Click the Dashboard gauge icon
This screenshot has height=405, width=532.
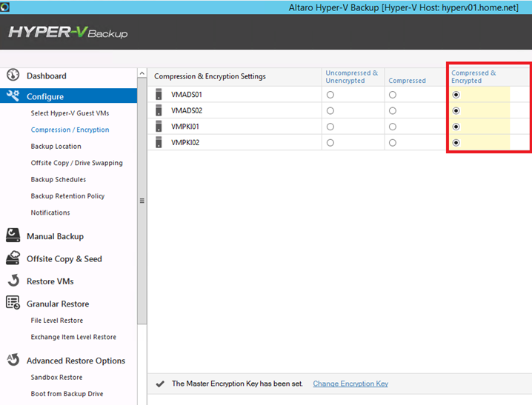(13, 75)
